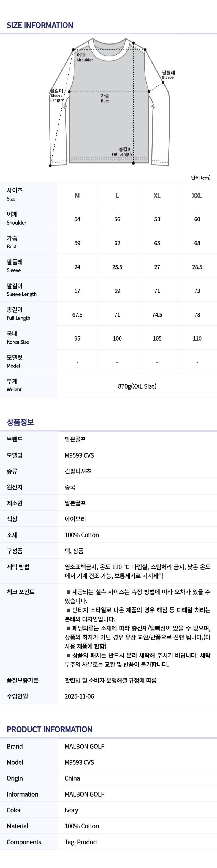Click the 모델명 value M9593 CVS
This screenshot has height=868, width=217.
tap(79, 455)
